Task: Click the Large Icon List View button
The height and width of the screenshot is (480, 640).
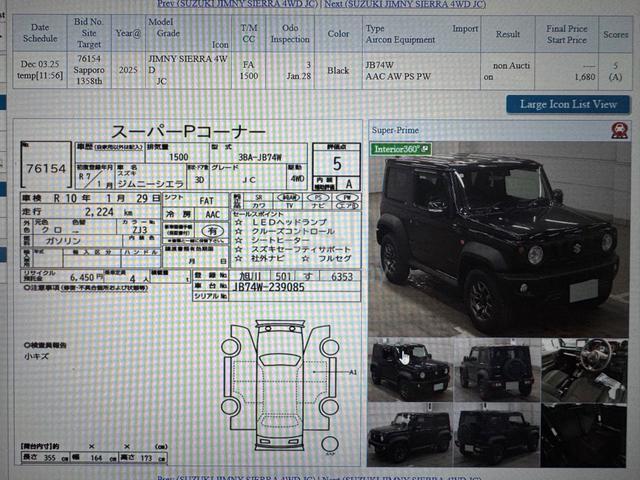Action: (x=568, y=104)
